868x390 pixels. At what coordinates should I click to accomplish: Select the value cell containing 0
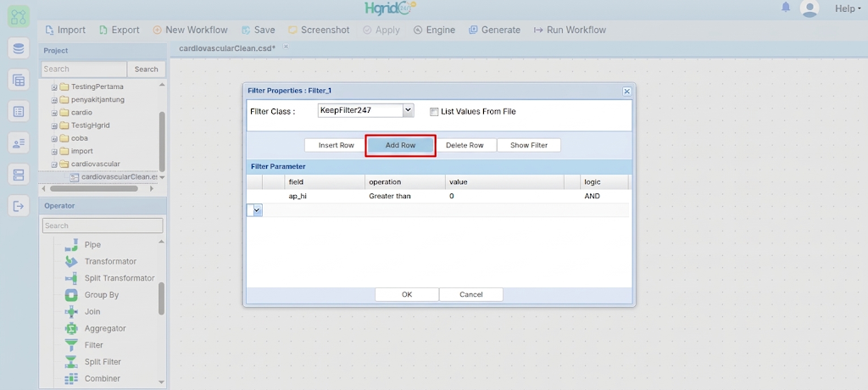504,196
